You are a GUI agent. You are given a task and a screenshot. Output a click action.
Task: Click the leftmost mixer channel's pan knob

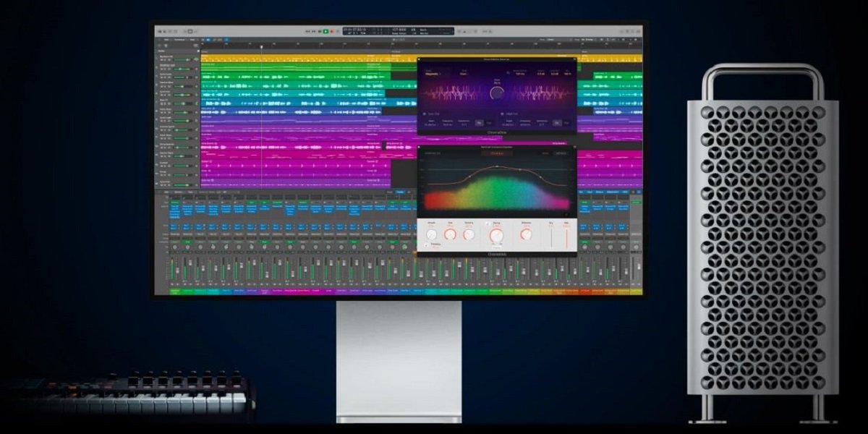175,247
